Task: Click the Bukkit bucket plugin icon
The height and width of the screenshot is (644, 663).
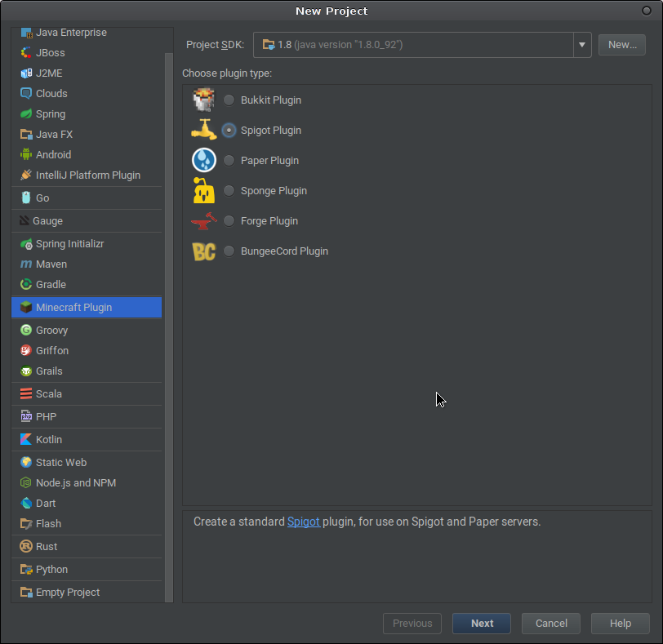Action: coord(203,100)
